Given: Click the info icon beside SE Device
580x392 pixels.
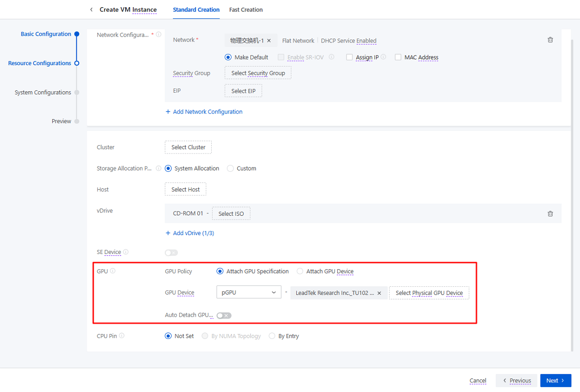Looking at the screenshot, I should pos(126,252).
